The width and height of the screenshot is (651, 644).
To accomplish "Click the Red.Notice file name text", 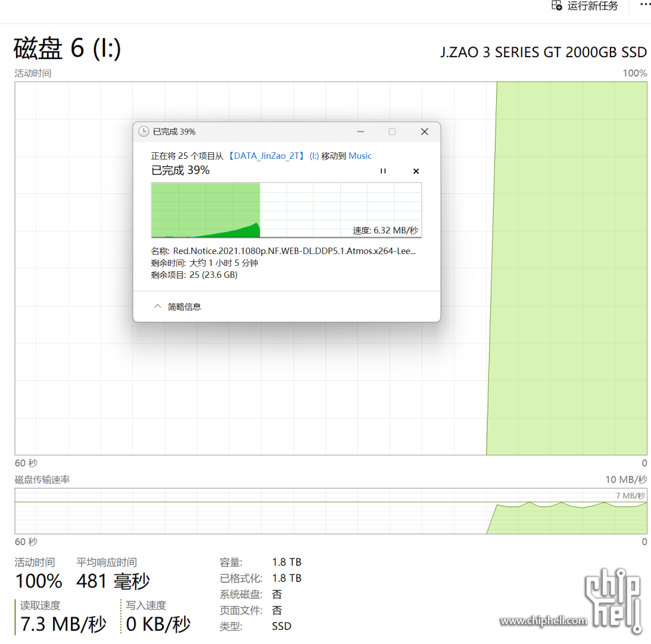I will tap(294, 251).
